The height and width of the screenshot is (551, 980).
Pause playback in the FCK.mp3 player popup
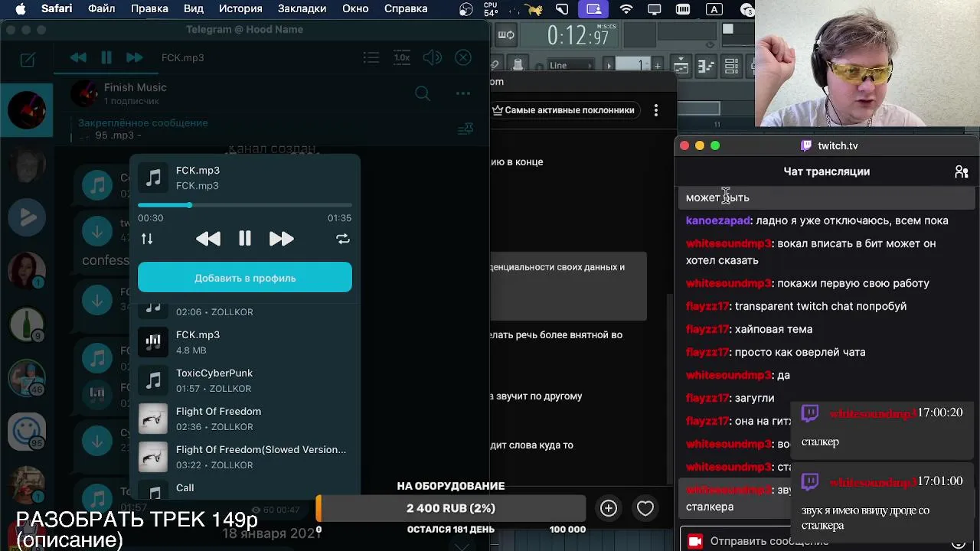click(245, 239)
